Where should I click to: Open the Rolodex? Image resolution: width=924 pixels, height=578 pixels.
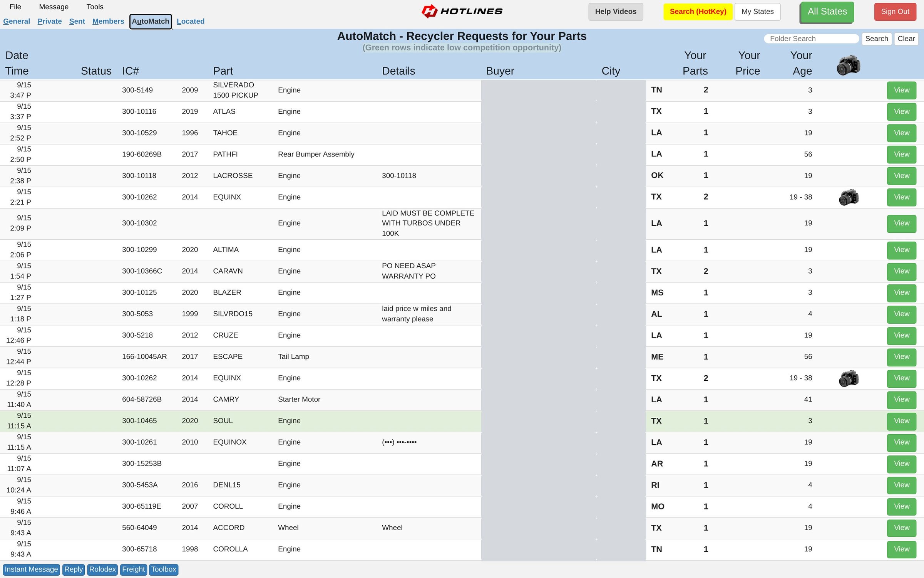102,570
